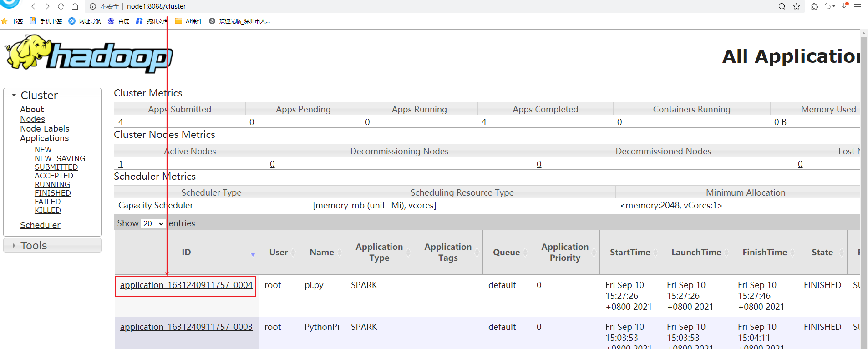Click the browser forward arrow

click(47, 6)
